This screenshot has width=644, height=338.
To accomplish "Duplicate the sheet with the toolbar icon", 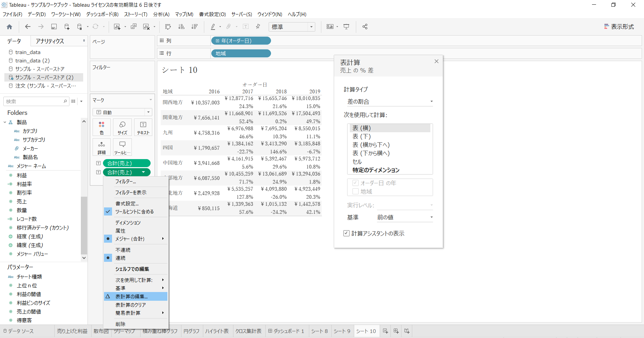I will click(133, 27).
